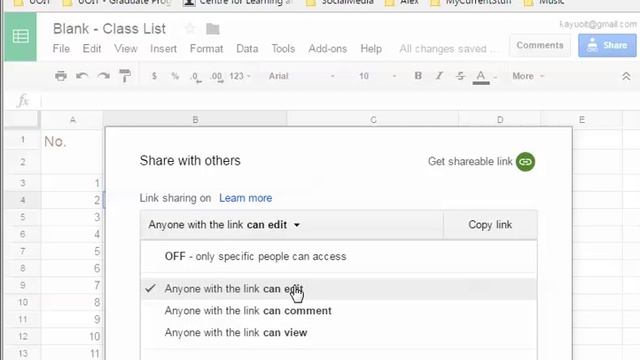The height and width of the screenshot is (360, 640).
Task: Open the File menu
Action: [x=61, y=49]
